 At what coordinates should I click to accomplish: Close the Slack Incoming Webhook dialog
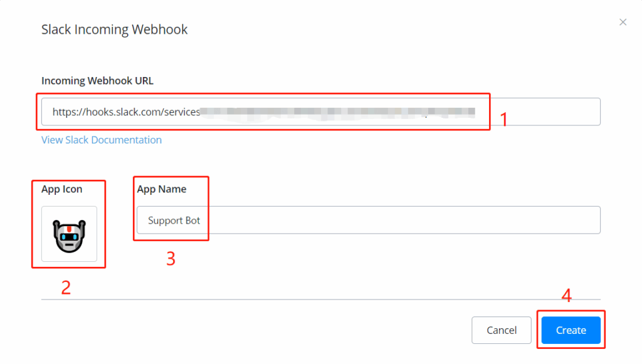click(623, 23)
